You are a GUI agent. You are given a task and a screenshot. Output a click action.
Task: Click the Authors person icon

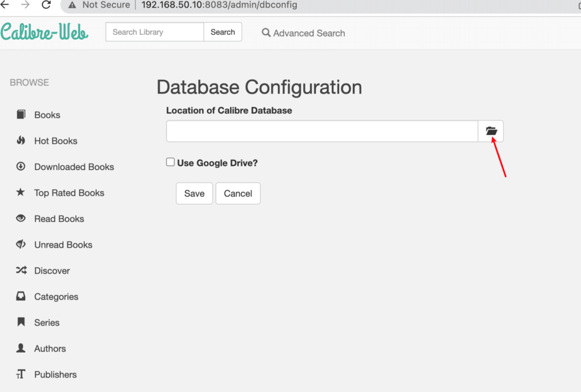tap(21, 348)
